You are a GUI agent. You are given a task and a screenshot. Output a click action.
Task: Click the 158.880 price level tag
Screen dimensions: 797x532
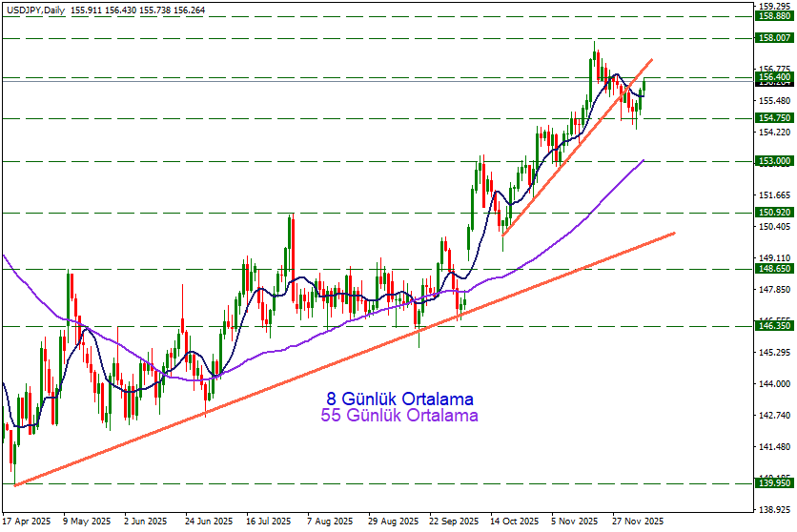click(x=774, y=16)
